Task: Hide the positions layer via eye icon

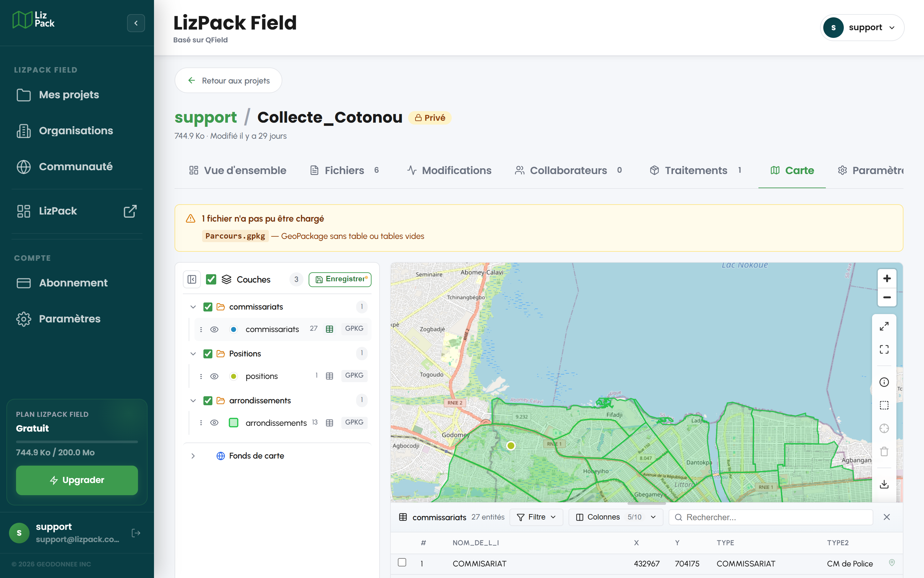Action: 214,376
